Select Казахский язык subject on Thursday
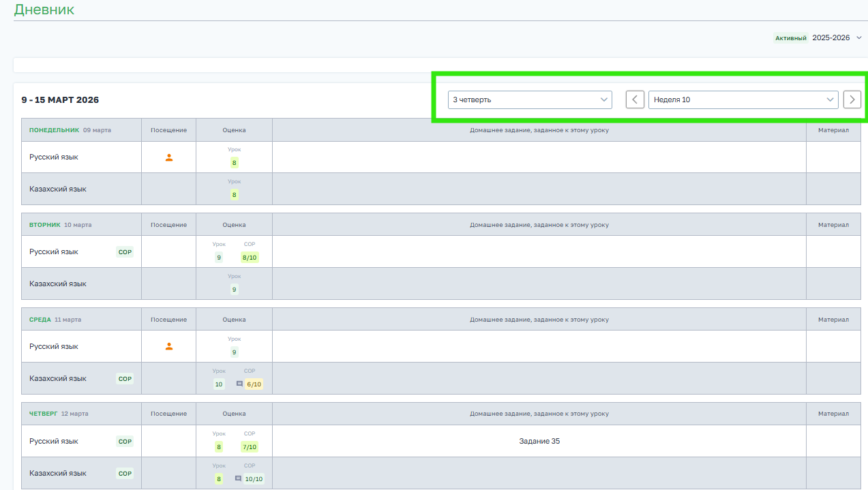 (x=58, y=474)
